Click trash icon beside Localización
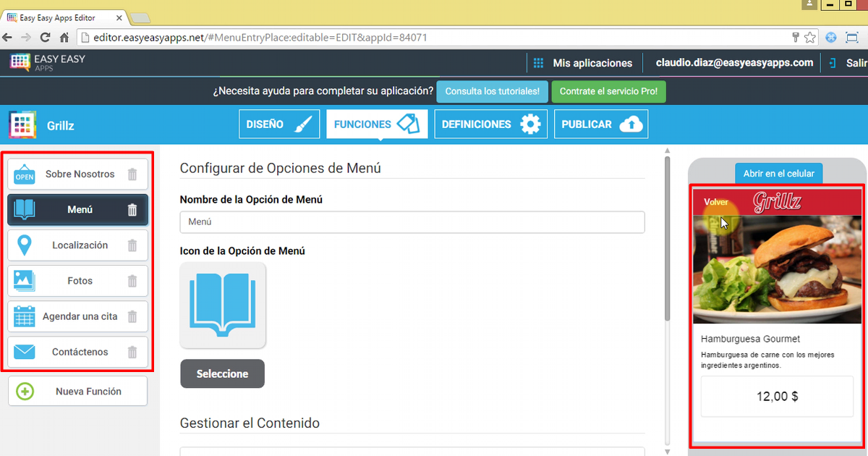 pos(132,245)
